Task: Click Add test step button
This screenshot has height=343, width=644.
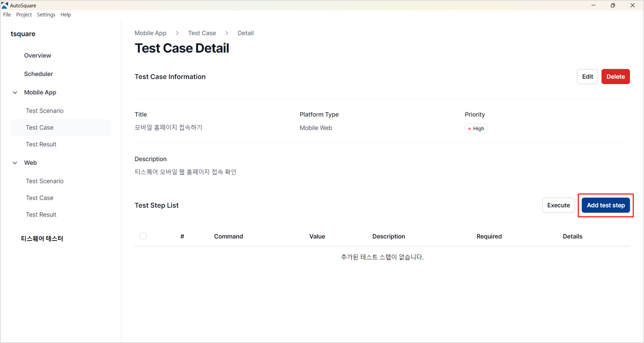Action: coord(606,205)
